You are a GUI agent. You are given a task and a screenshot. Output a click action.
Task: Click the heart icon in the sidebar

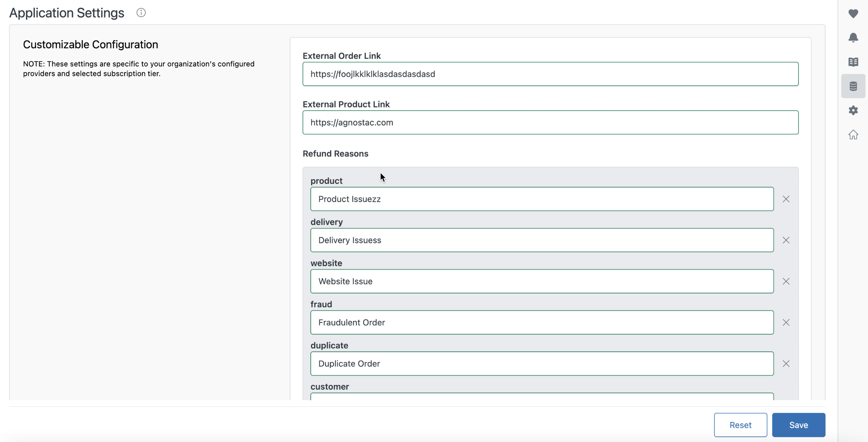853,14
